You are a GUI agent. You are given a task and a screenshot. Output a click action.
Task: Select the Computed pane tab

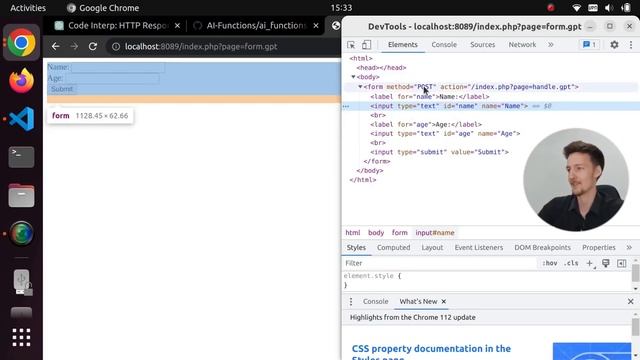[x=393, y=247]
